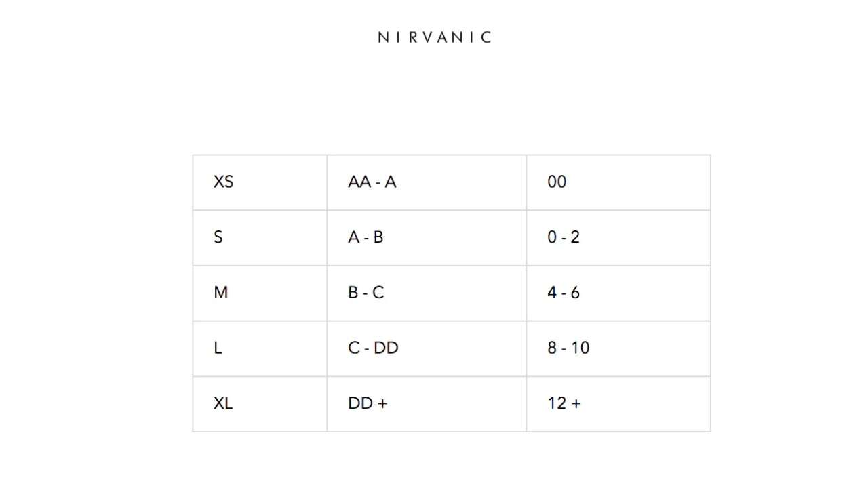Click the NIRVANIC brand logo
The image size is (868, 488).
pos(434,37)
